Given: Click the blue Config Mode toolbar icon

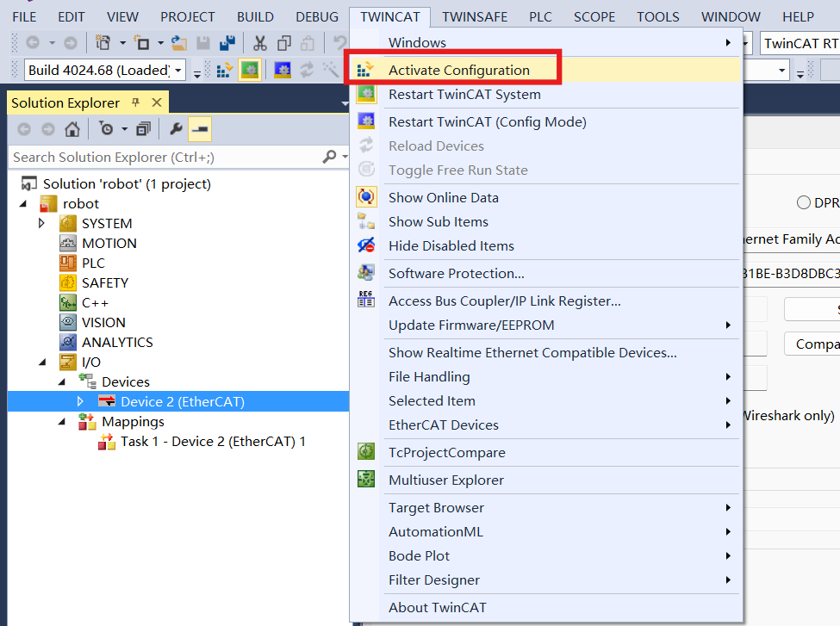Looking at the screenshot, I should click(x=283, y=70).
